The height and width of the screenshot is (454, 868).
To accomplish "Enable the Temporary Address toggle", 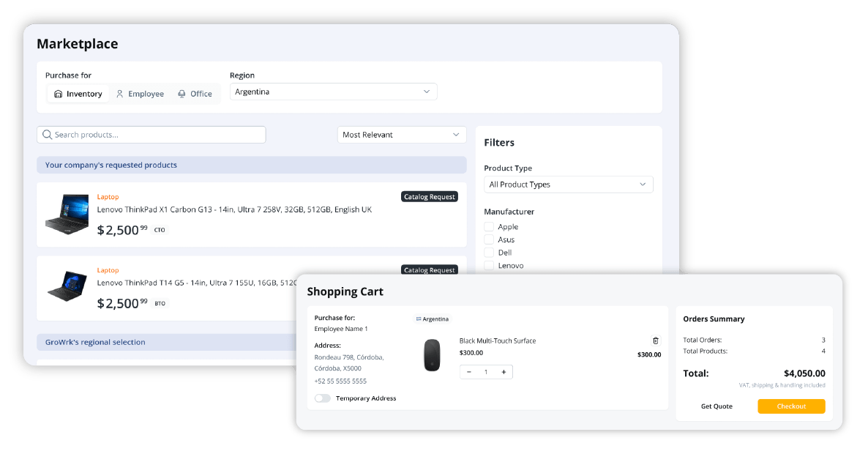I will (x=322, y=398).
